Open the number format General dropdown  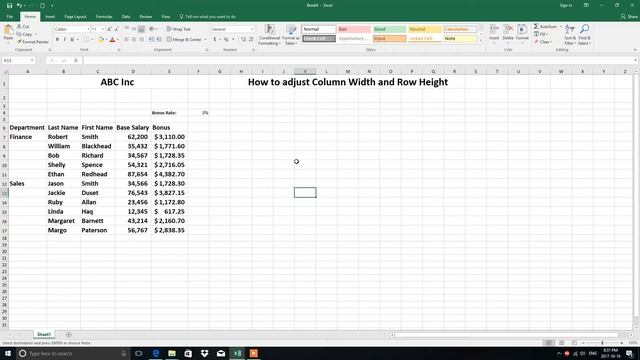(x=251, y=29)
